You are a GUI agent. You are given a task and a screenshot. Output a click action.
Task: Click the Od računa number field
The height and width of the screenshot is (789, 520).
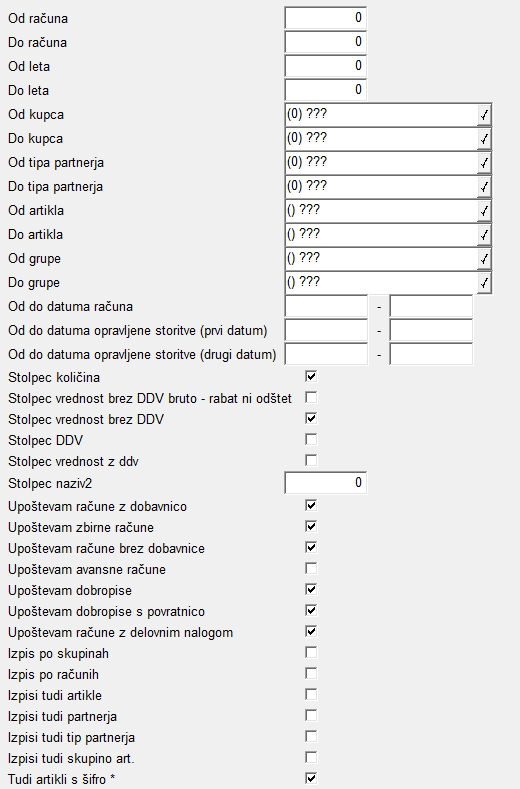click(325, 18)
